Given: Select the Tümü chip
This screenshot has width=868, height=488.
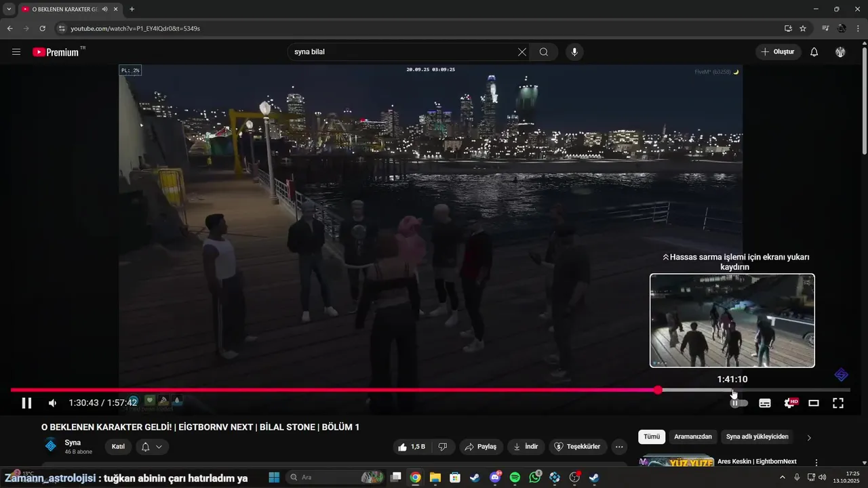Looking at the screenshot, I should click(652, 437).
